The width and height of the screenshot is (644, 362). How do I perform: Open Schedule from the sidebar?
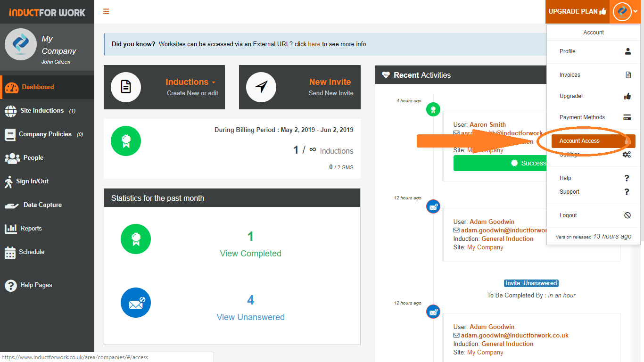click(47, 252)
